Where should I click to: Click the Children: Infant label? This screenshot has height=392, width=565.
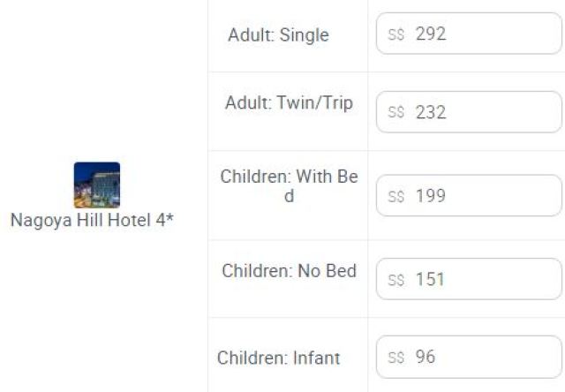pyautogui.click(x=279, y=358)
